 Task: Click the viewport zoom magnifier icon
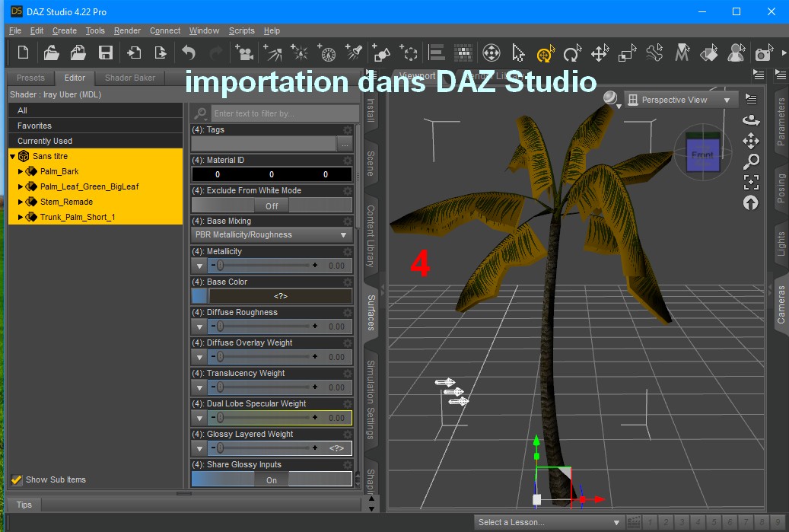click(x=751, y=161)
